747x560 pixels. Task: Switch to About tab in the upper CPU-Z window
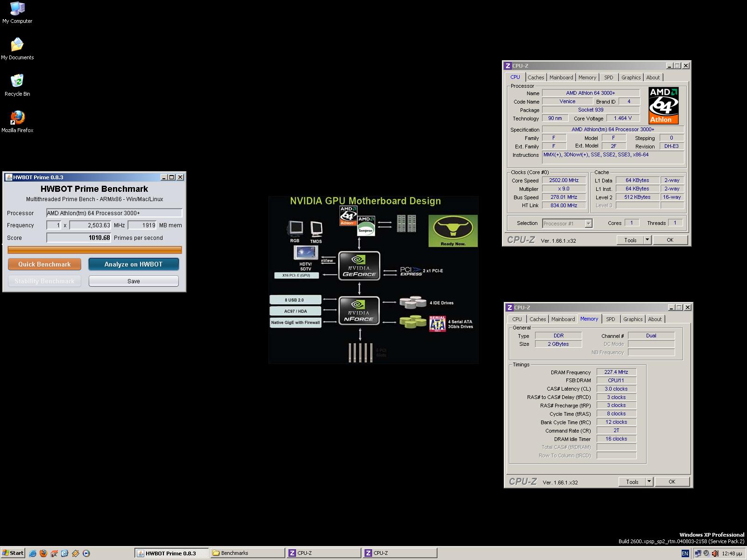click(x=653, y=77)
